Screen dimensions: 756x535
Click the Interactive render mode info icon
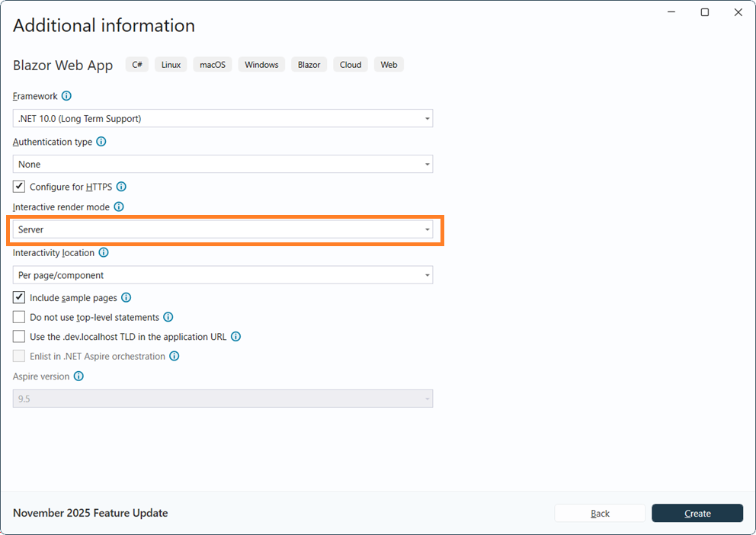click(119, 207)
